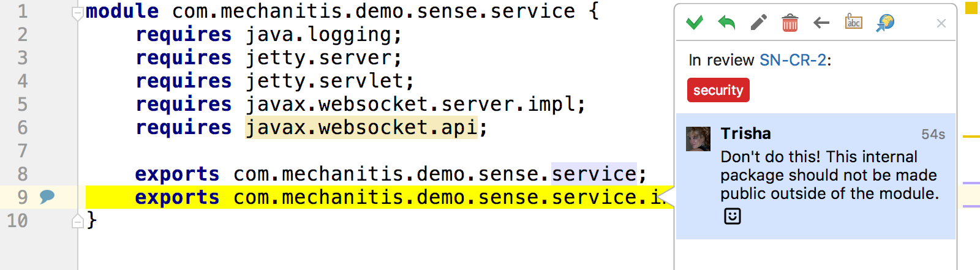The image size is (980, 270).
Task: Place cursor on highlighted javax.websocket.api text
Action: coord(361,127)
